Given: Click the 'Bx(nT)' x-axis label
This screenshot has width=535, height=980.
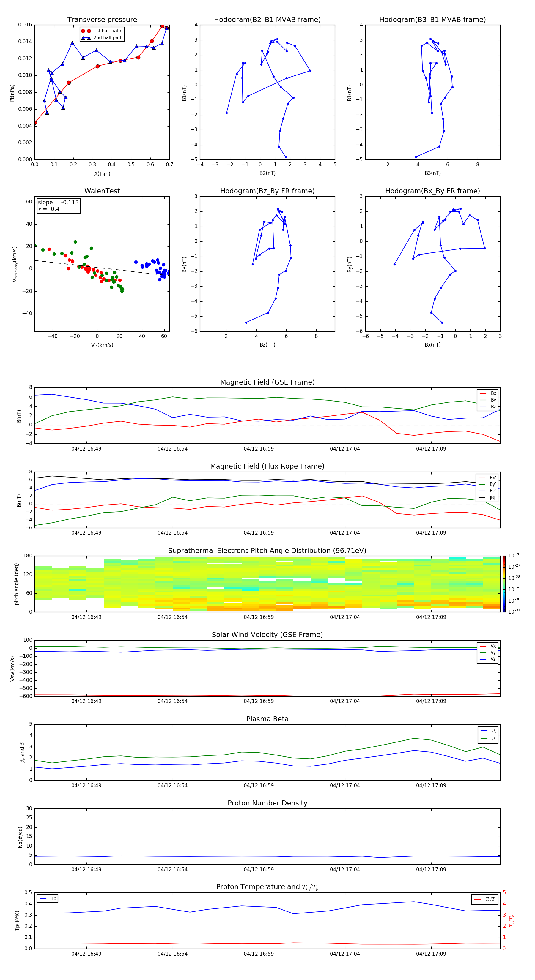Looking at the screenshot, I should coord(432,345).
